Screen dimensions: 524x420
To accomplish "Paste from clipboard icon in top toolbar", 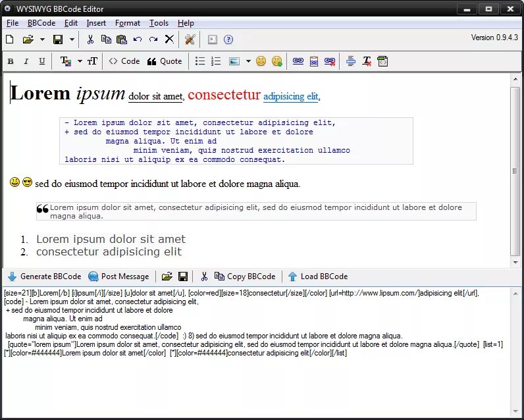I will 121,39.
